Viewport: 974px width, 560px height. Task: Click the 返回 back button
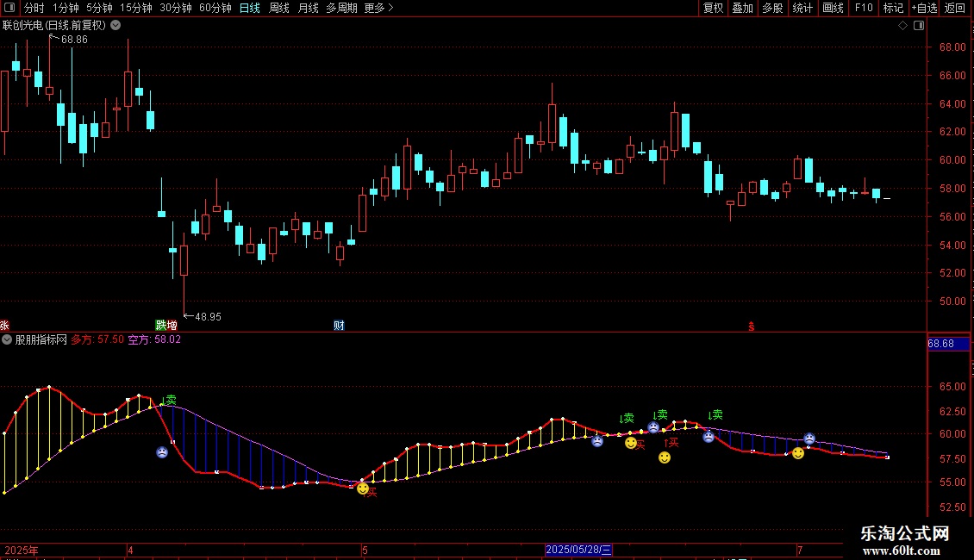955,8
